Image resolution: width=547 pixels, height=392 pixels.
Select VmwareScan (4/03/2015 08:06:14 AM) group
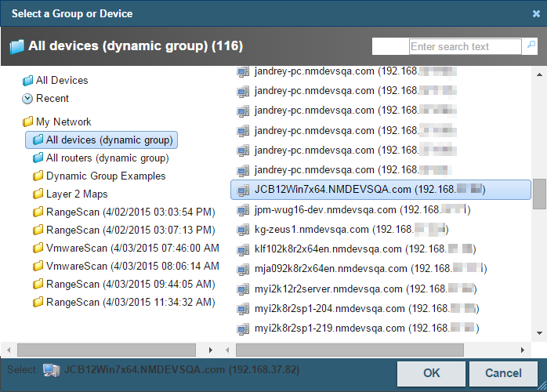pos(132,267)
